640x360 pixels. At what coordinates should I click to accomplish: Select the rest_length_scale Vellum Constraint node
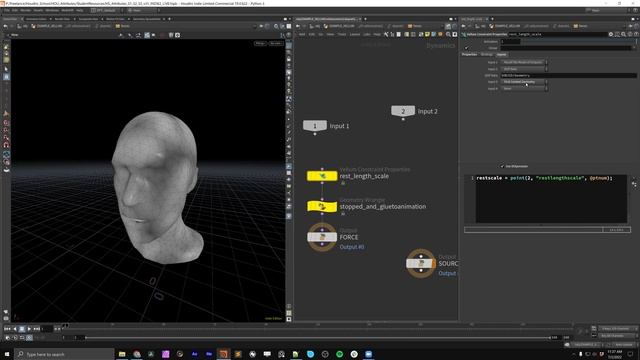point(322,176)
